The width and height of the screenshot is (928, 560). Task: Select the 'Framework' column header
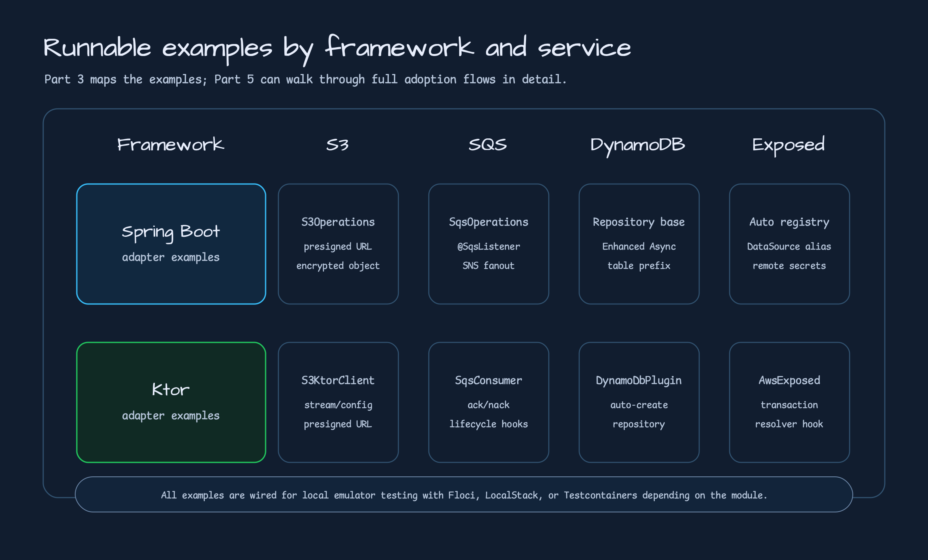coord(171,144)
